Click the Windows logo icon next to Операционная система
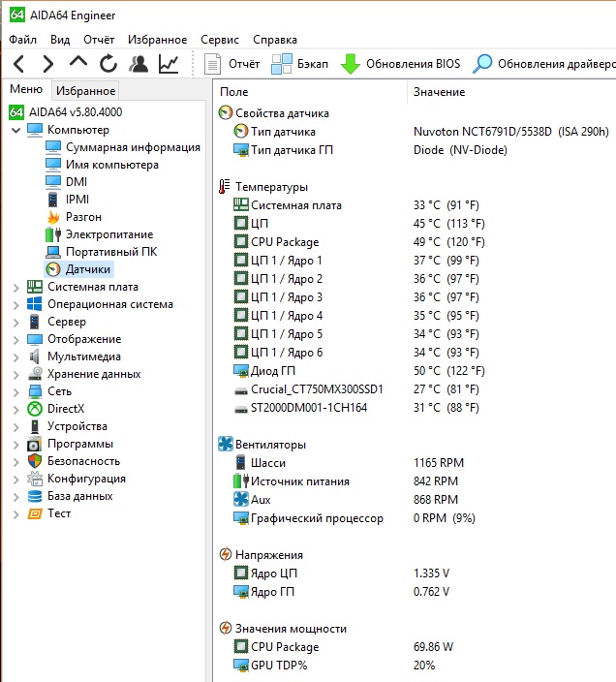 [35, 304]
